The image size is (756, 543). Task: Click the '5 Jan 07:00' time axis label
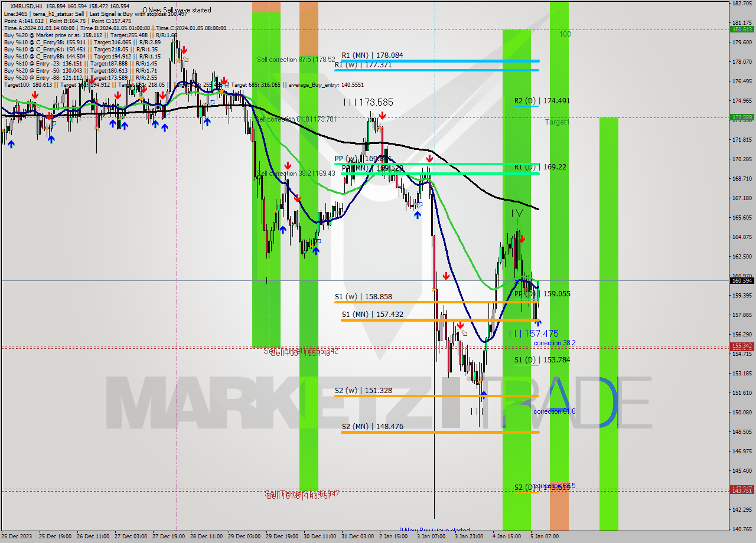point(545,537)
